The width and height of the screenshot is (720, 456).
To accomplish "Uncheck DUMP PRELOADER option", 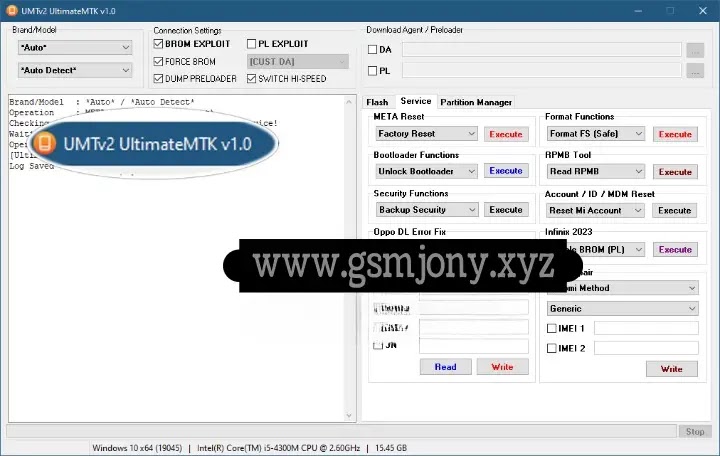I will (158, 79).
